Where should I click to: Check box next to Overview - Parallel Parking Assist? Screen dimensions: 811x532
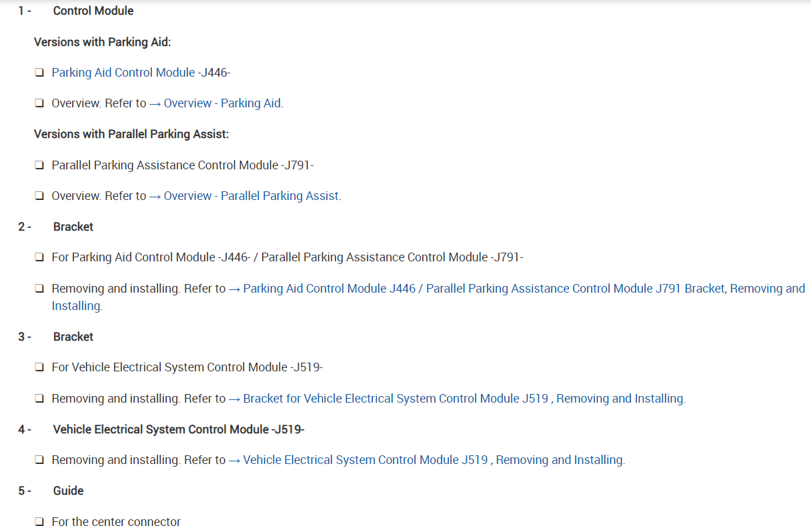point(39,196)
